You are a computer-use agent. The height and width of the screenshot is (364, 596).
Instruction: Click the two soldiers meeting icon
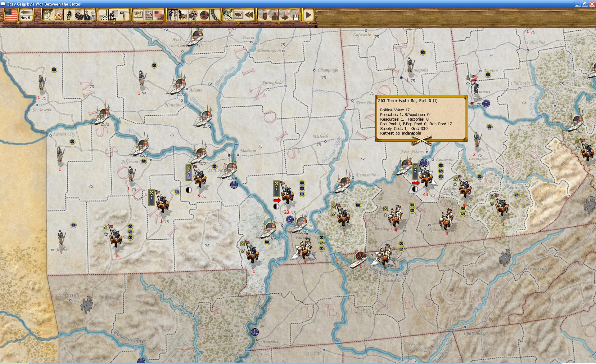coord(172,15)
